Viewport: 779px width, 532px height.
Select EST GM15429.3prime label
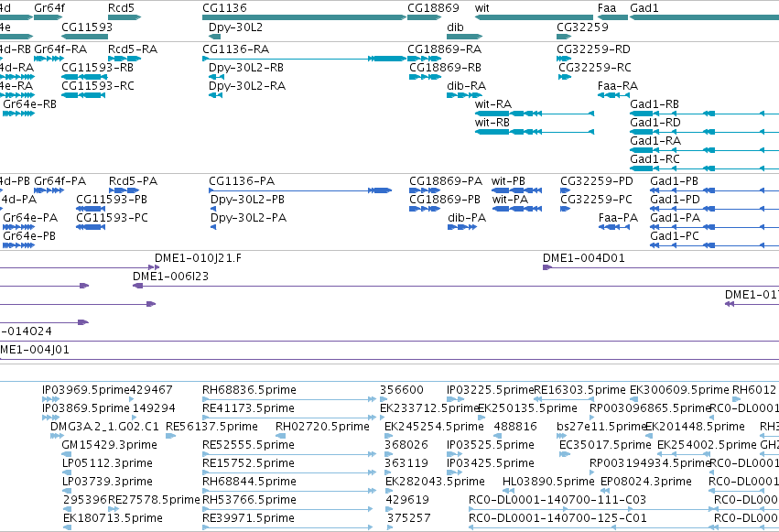tap(109, 445)
